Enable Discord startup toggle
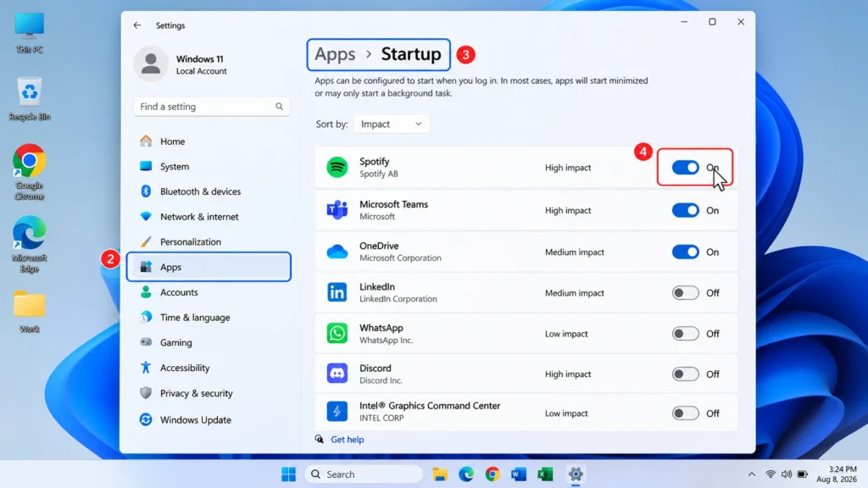The width and height of the screenshot is (868, 488). [x=685, y=374]
